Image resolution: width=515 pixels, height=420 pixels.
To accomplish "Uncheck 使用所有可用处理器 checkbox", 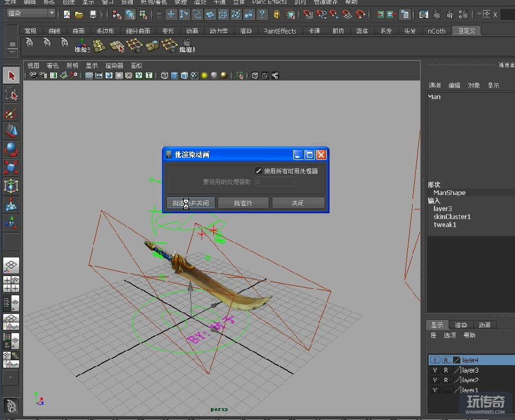I will click(x=259, y=171).
